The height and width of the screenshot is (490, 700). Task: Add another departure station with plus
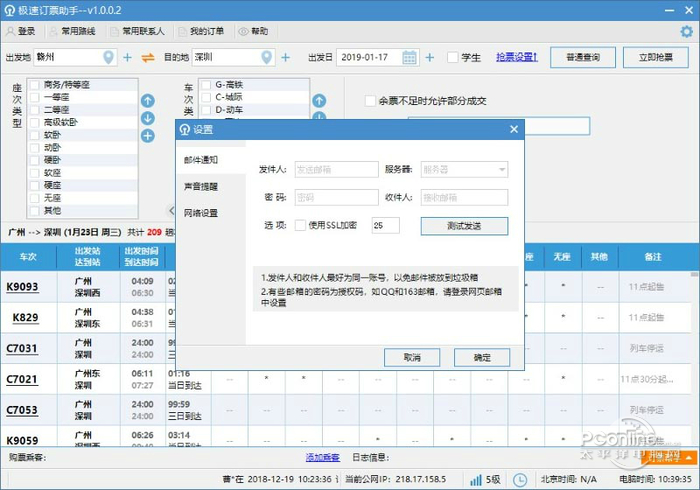tap(127, 58)
